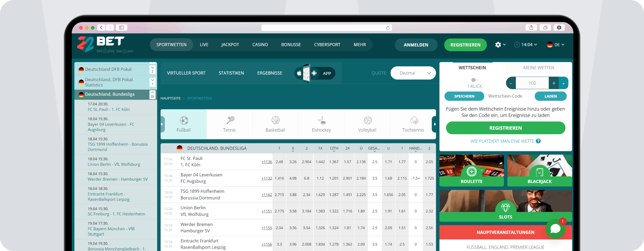Open ERGEBNISSE link
Viewport: 644px width, 251px height.
click(270, 73)
